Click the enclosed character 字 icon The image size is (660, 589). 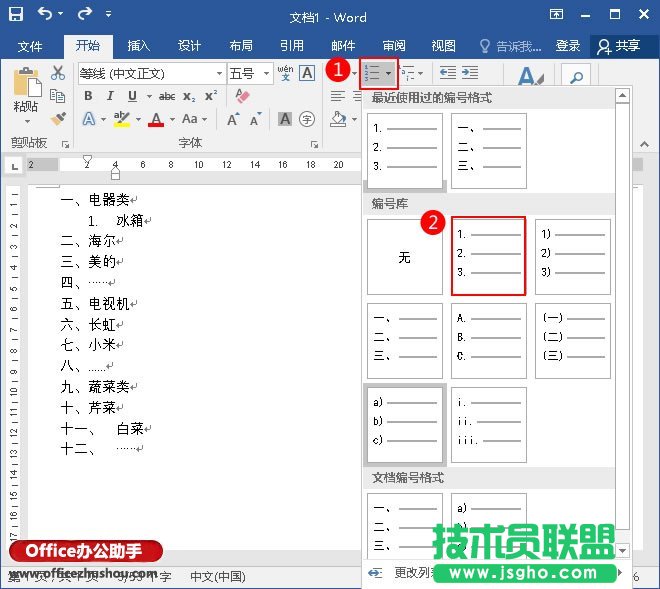(x=307, y=119)
